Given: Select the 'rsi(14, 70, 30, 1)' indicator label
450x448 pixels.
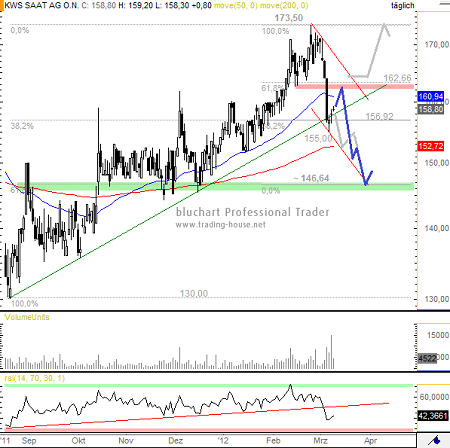Looking at the screenshot, I should tap(34, 378).
